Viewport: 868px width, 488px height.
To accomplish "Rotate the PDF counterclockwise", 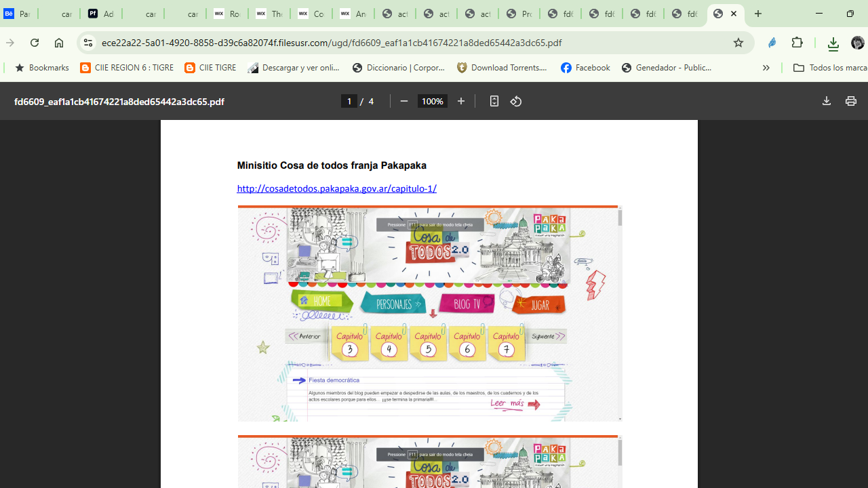I will 516,101.
